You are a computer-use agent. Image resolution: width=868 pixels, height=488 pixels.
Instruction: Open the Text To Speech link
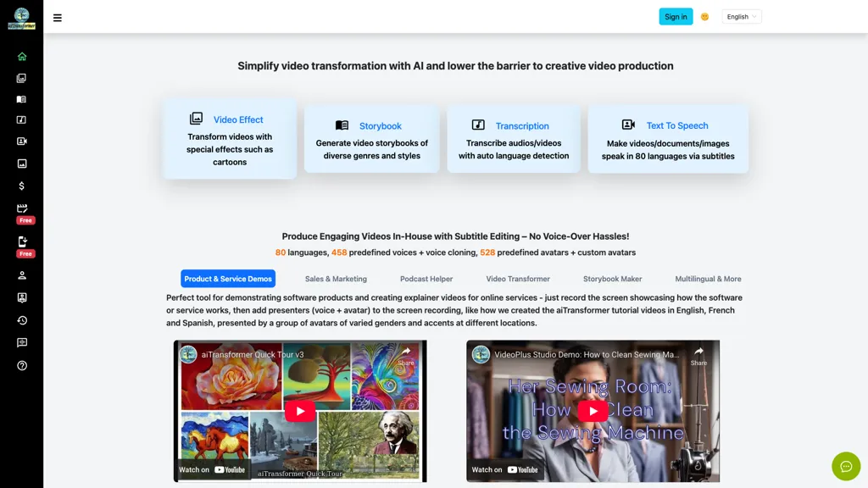coord(677,125)
